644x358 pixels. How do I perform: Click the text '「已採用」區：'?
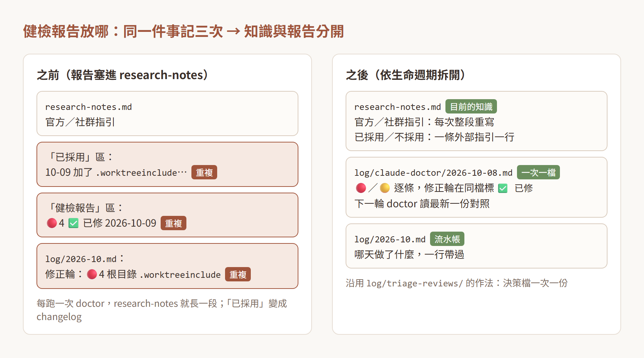(x=80, y=157)
